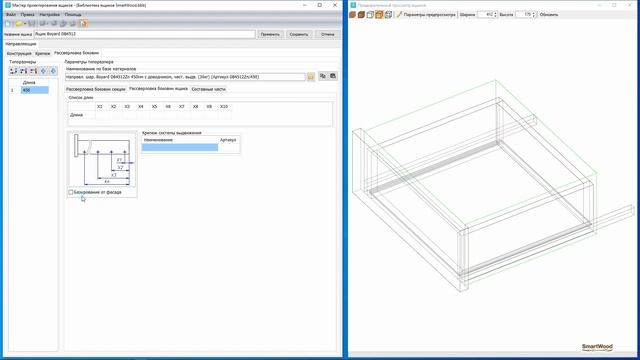Click the Open folder icon in main toolbar
The width and height of the screenshot is (640, 360).
[x=18, y=24]
